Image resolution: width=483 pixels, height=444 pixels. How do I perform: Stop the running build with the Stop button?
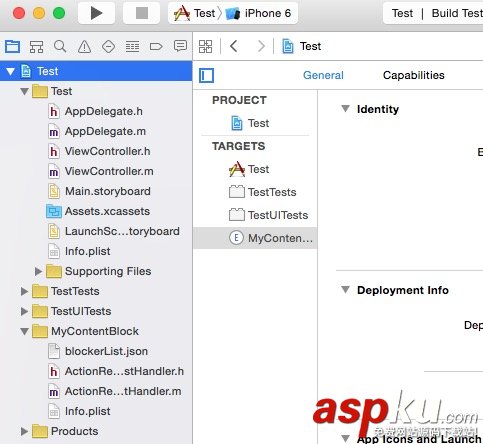(142, 13)
